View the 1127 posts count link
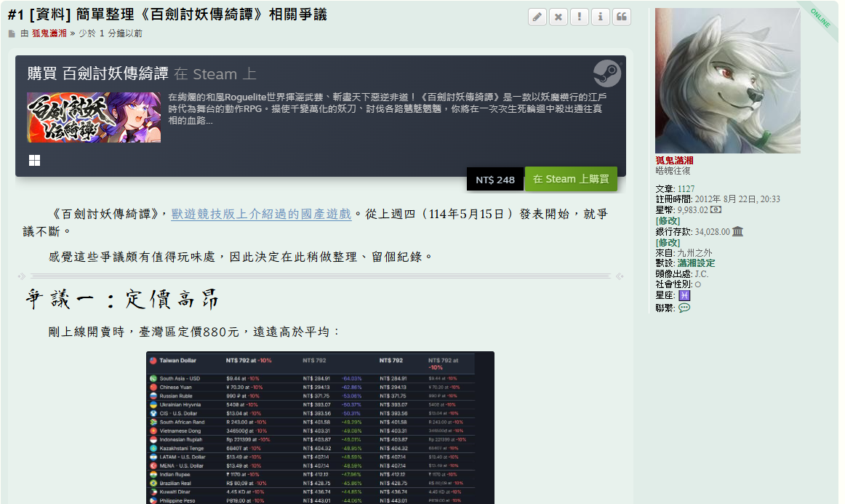This screenshot has height=504, width=845. (686, 188)
